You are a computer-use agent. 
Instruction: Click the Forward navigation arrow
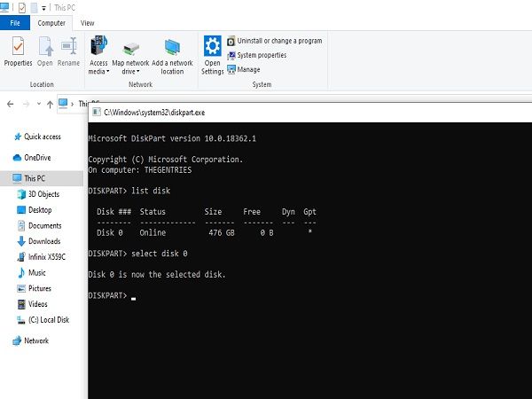point(26,104)
